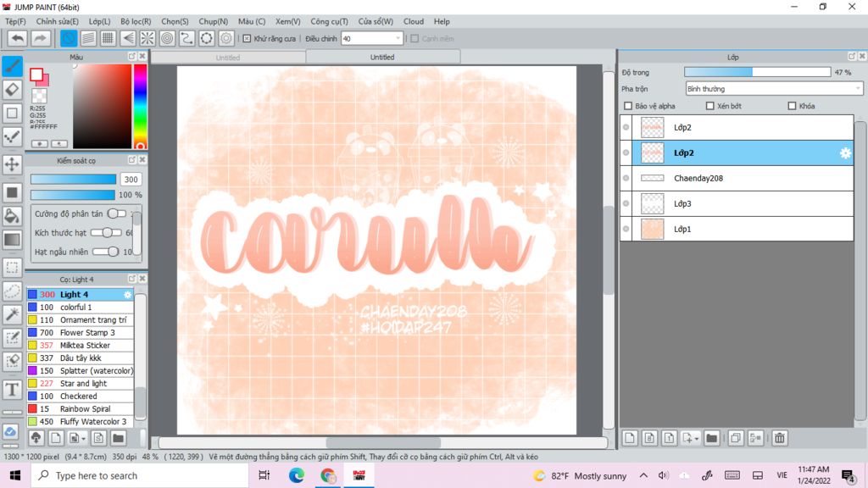
Task: Enable radial lines snap guide
Action: pyautogui.click(x=147, y=38)
